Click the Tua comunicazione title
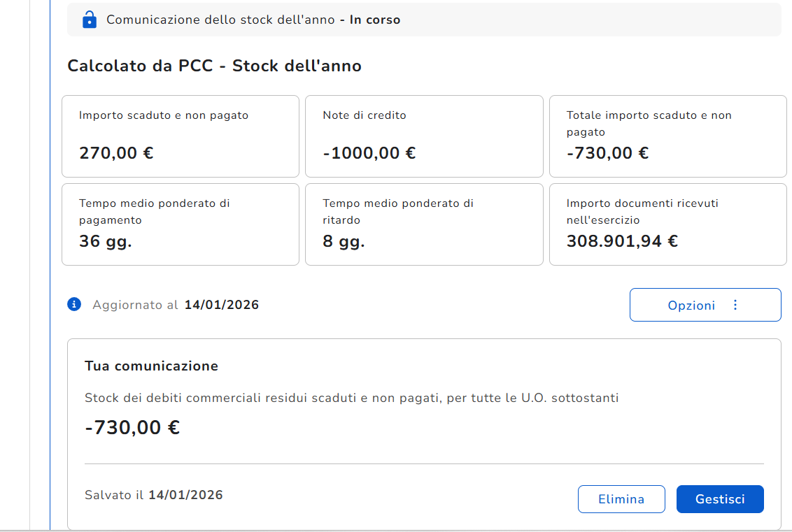Screen dimensions: 792x532 [x=151, y=366]
